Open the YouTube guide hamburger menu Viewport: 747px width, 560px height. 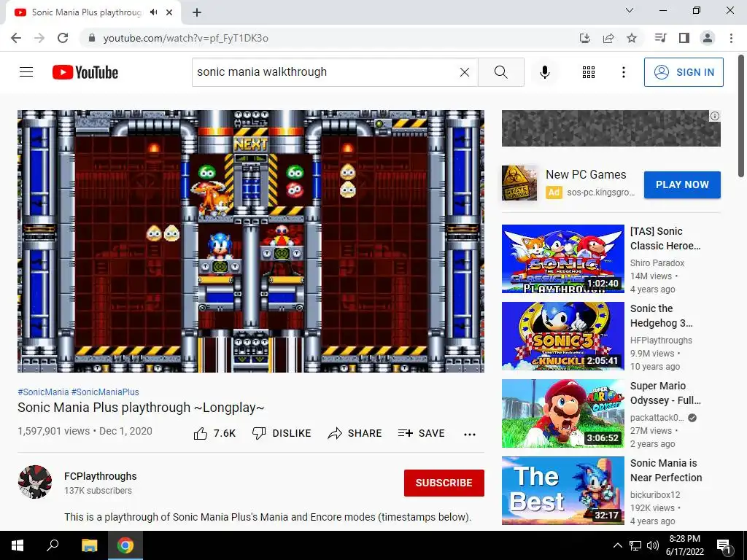26,72
